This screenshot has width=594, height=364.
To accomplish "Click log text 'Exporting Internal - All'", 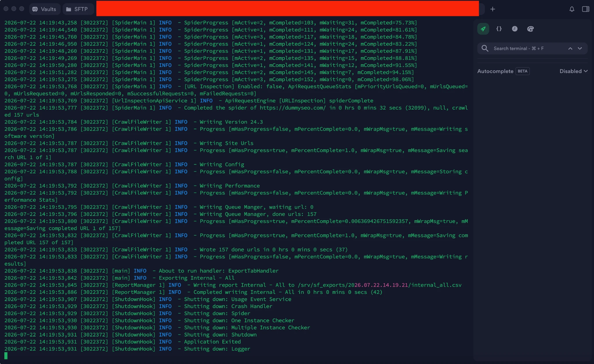I will 196,278.
